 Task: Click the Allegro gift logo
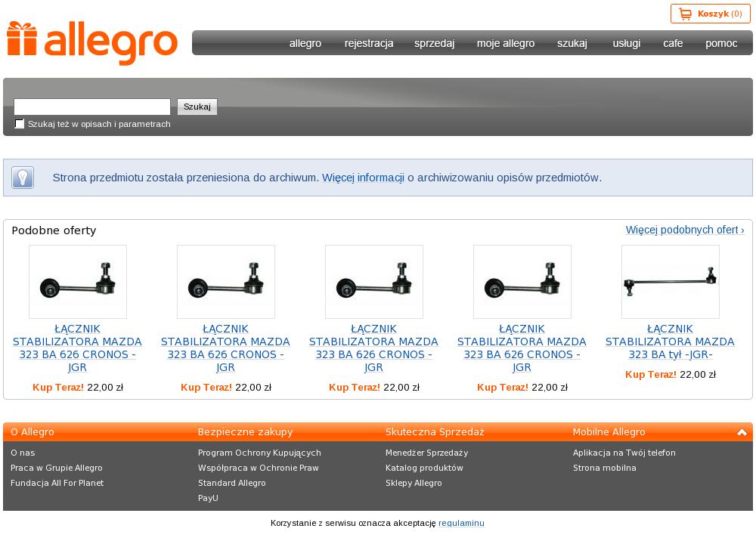92,43
